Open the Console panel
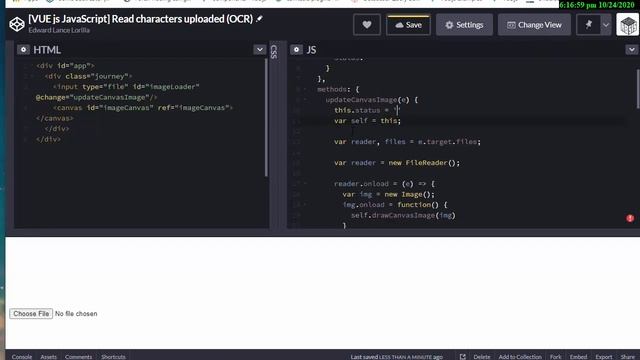640x360 pixels. click(x=22, y=356)
